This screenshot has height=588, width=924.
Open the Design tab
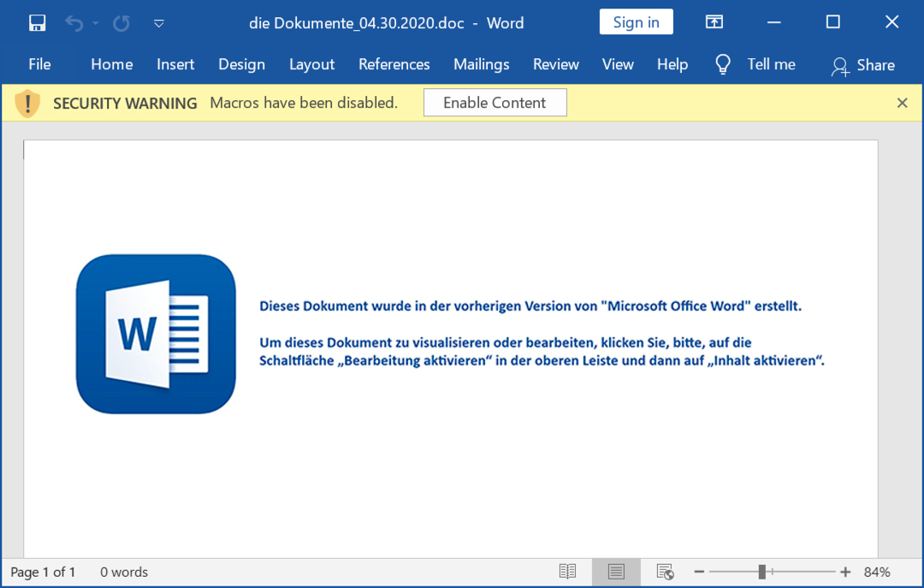tap(241, 64)
